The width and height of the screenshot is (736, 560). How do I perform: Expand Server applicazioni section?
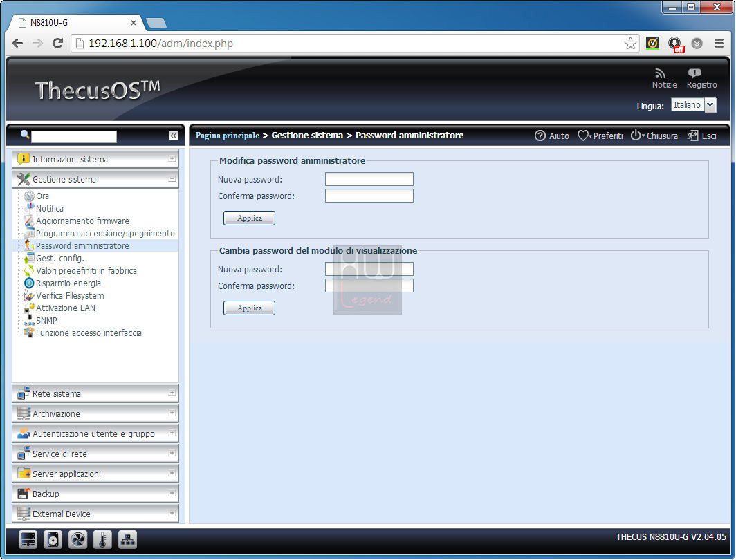coord(95,474)
